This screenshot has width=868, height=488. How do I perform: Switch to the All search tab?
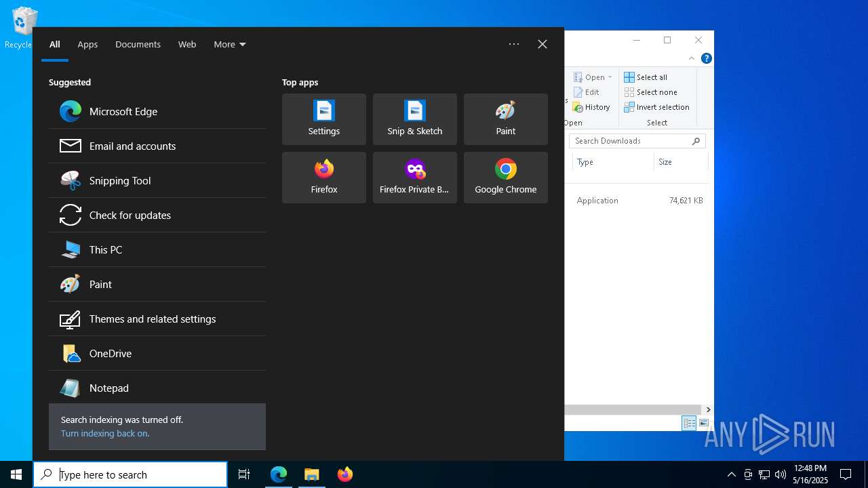click(55, 44)
